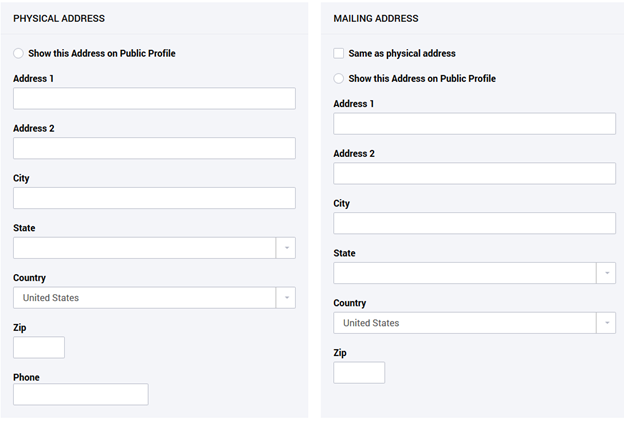Open the Physical Address Country dropdown arrow
Viewport: 624px width, 427px height.
coord(285,298)
